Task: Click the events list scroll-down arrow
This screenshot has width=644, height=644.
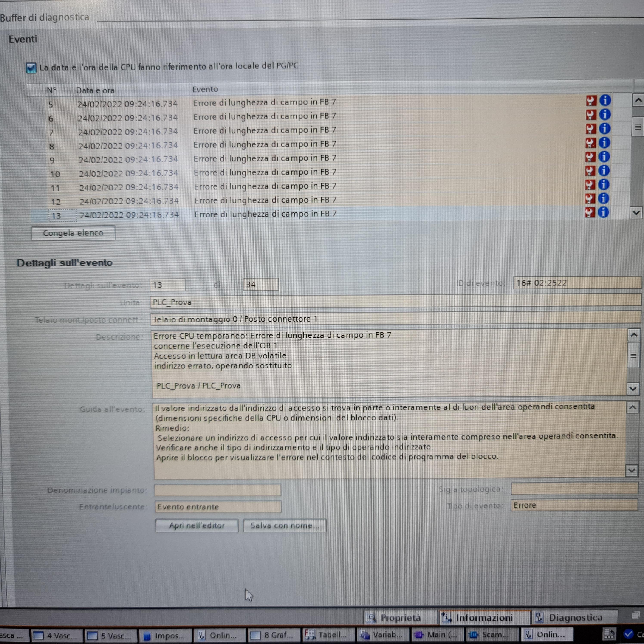Action: coord(636,213)
